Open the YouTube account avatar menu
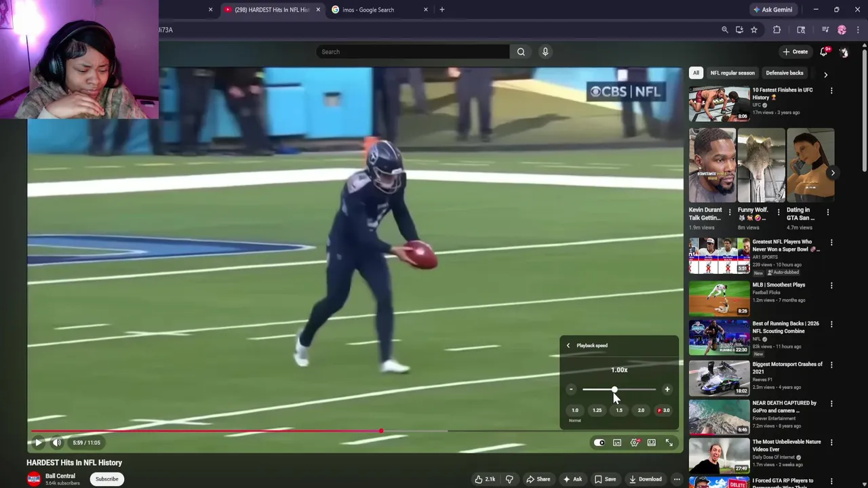This screenshot has height=488, width=868. pyautogui.click(x=844, y=52)
